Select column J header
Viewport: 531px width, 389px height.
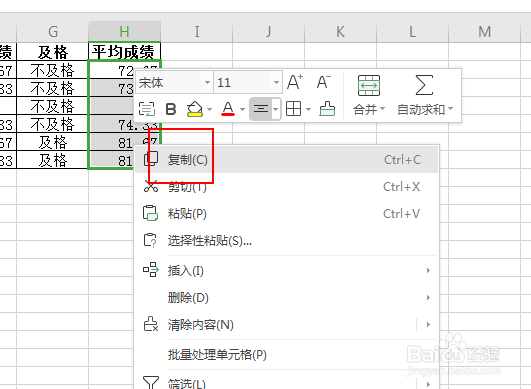[269, 32]
